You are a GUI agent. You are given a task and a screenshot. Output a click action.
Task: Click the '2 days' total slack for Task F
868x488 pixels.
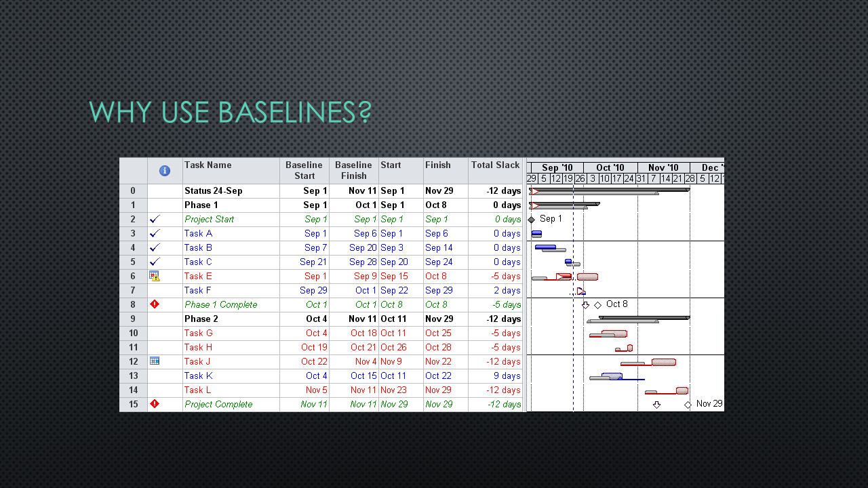coord(507,290)
